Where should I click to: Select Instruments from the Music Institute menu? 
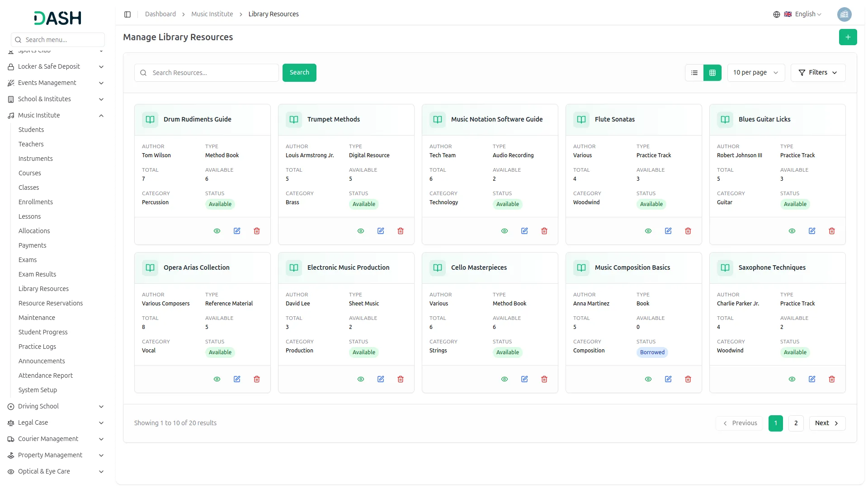point(36,159)
